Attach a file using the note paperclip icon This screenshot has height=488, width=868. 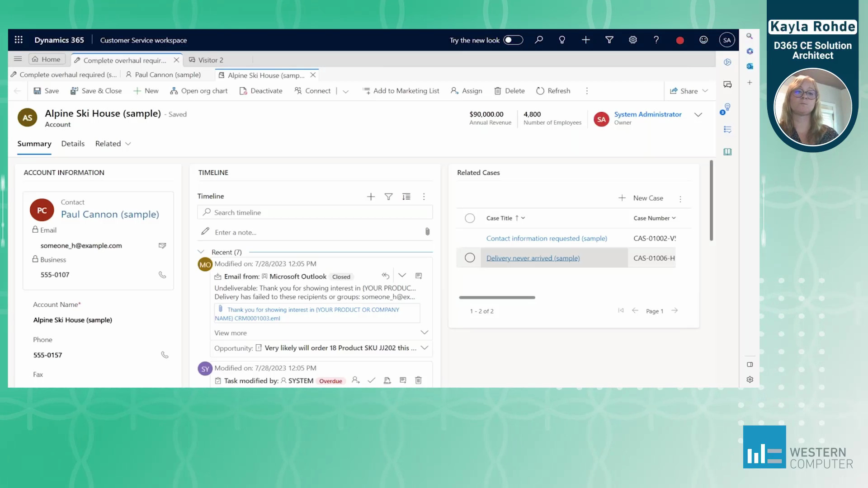click(427, 231)
